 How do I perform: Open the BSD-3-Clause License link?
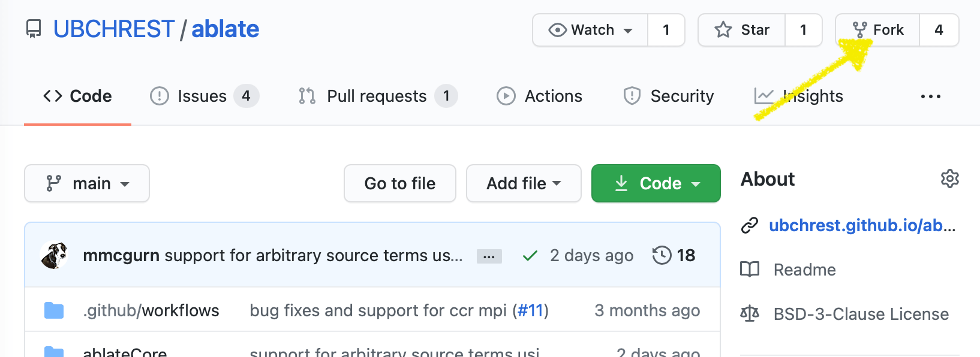click(x=861, y=314)
